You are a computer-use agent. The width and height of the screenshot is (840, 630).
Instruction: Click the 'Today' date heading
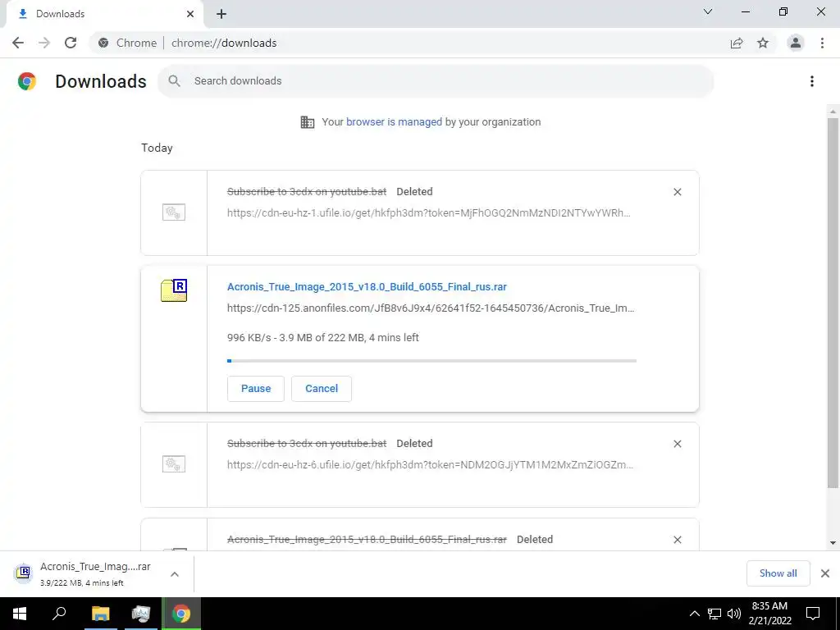(157, 148)
